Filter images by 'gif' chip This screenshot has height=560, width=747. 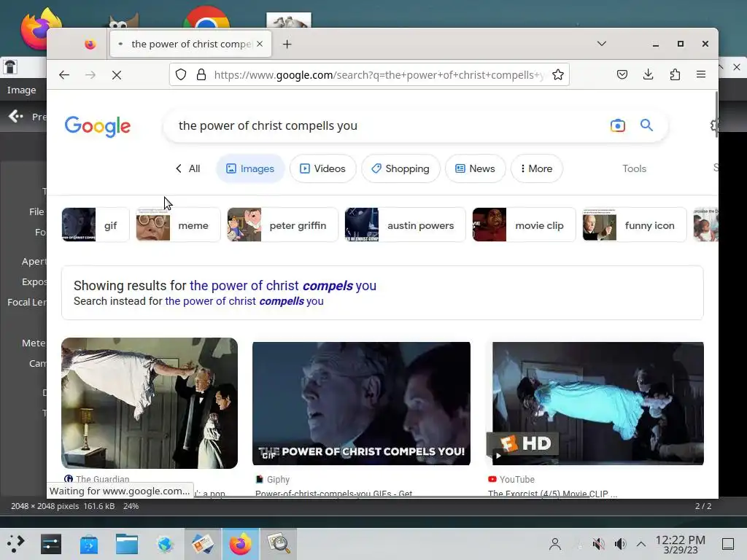point(96,225)
